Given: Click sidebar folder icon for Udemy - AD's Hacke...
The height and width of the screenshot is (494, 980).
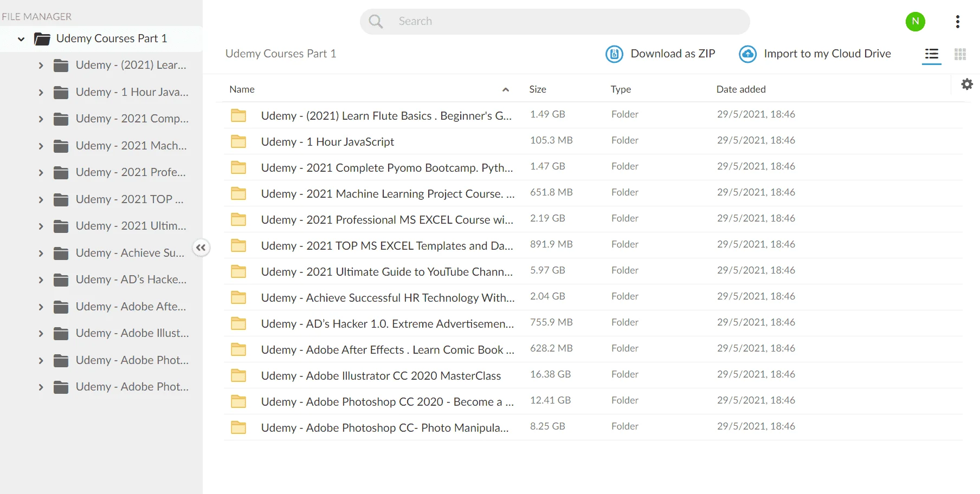Looking at the screenshot, I should click(x=61, y=280).
